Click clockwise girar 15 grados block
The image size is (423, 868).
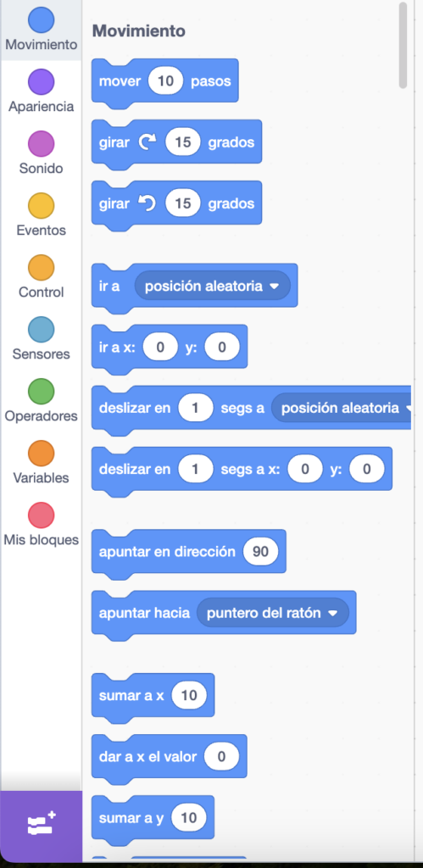pos(176,142)
